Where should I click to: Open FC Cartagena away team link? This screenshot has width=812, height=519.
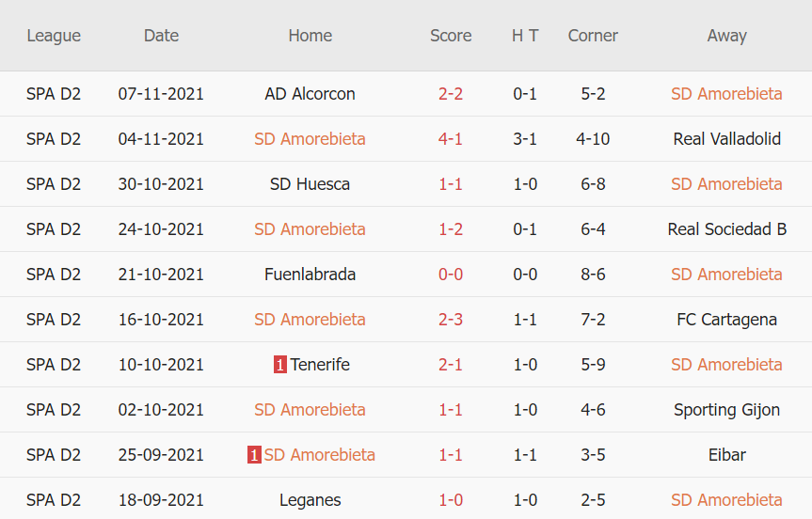click(726, 320)
